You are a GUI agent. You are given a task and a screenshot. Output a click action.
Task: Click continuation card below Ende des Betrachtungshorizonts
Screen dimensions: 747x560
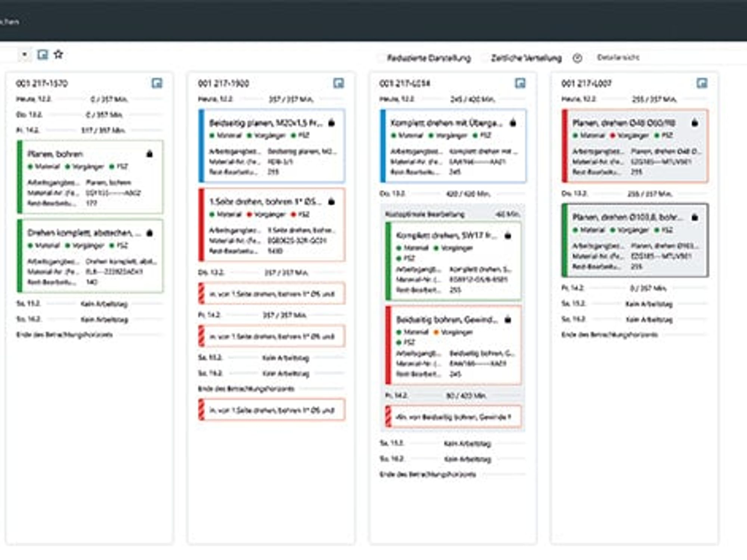(x=272, y=410)
